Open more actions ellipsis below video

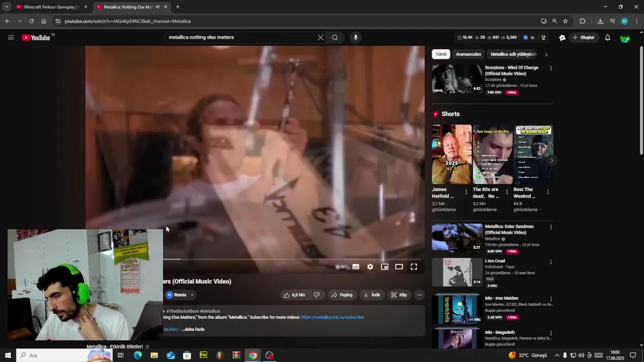(x=419, y=295)
